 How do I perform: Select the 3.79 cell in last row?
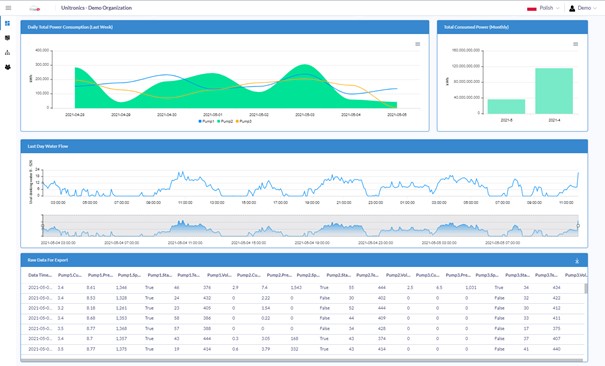pos(265,349)
